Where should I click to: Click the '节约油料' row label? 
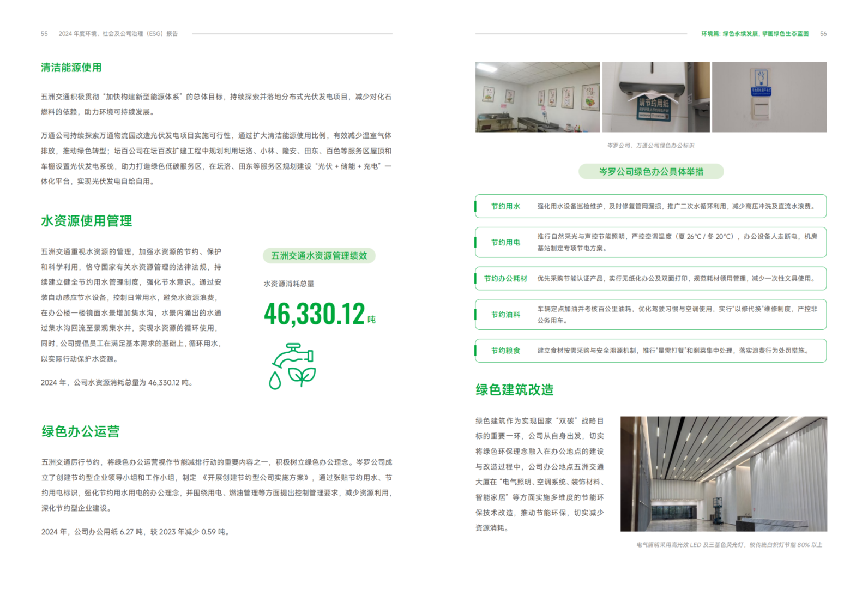click(x=505, y=315)
